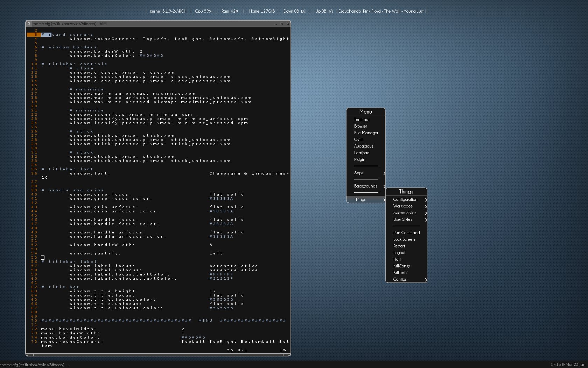
Task: Click the Menu title header
Action: 366,112
